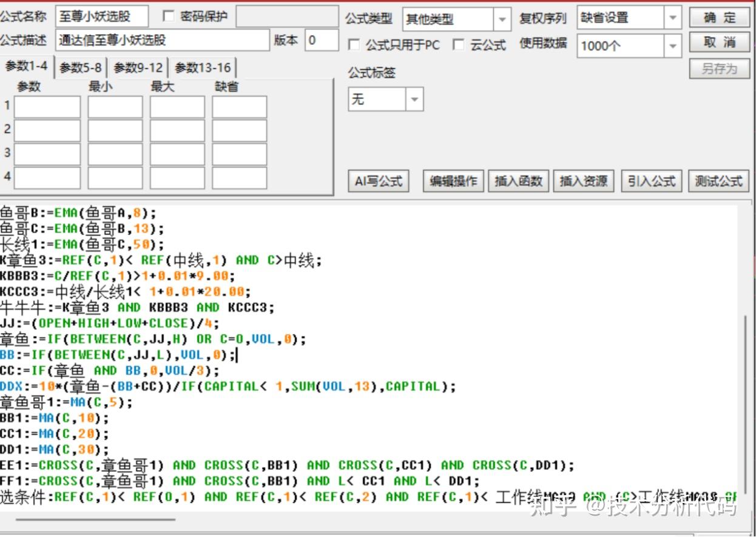The height and width of the screenshot is (537, 756).
Task: Click the password field beside 密码保护
Action: [288, 17]
